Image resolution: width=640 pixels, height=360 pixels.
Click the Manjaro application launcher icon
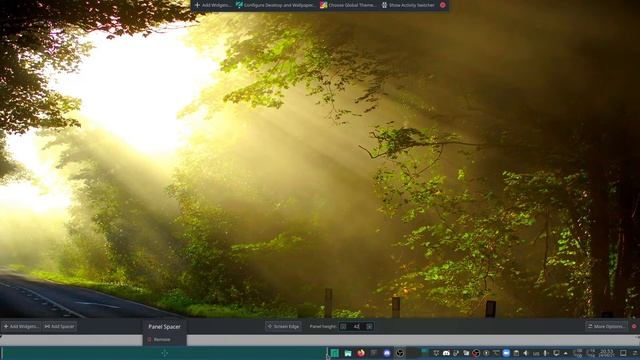[x=335, y=353]
